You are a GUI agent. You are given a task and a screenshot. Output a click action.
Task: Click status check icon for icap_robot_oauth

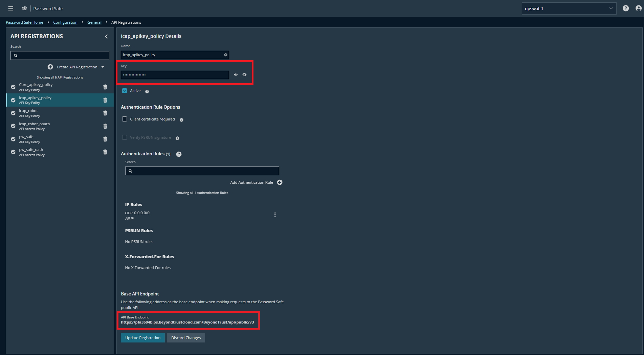(13, 126)
